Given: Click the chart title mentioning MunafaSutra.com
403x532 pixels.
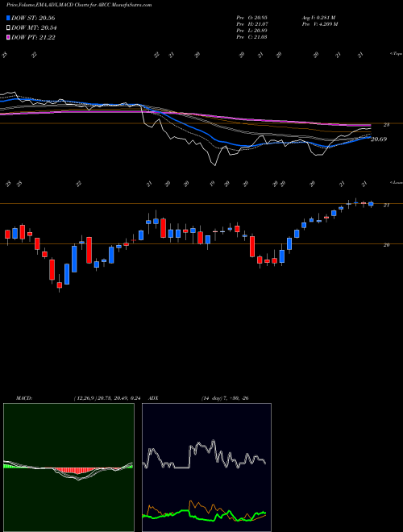Looking at the screenshot, I should point(79,5).
